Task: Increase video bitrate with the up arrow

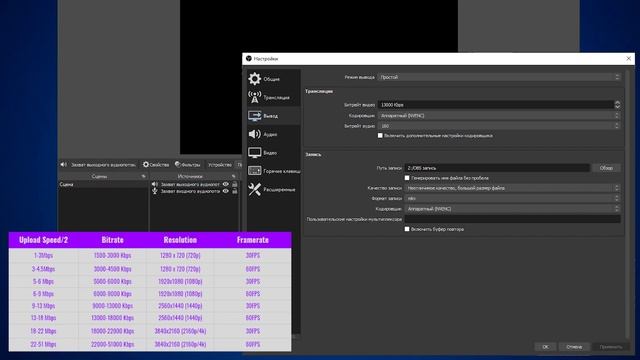Action: coord(618,103)
